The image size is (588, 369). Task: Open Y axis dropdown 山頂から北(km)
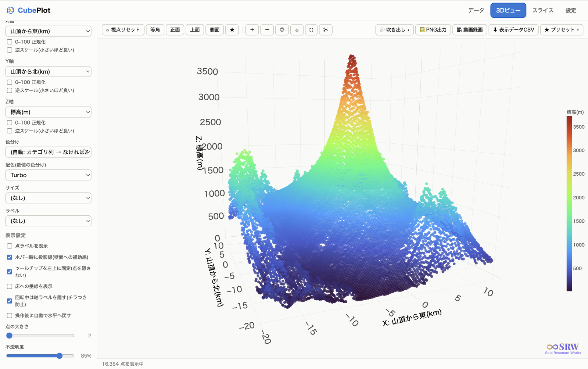pyautogui.click(x=49, y=72)
